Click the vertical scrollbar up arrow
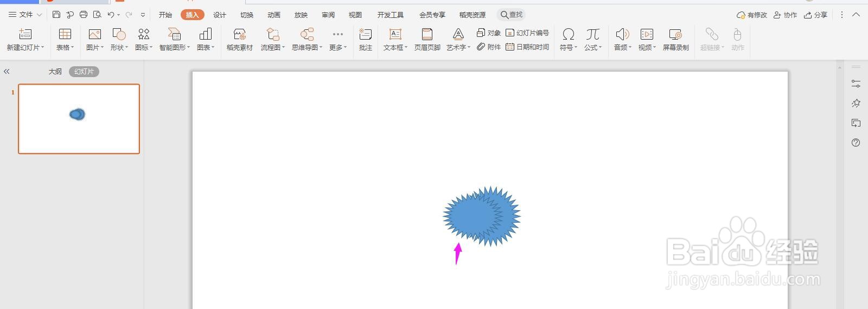Viewport: 868px width, 309px height. (x=840, y=67)
